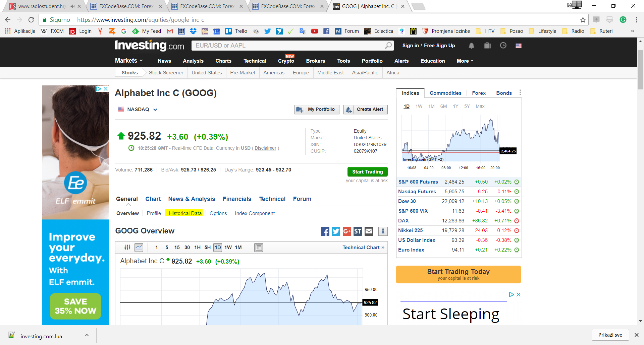Share overview on Twitter icon

pyautogui.click(x=336, y=231)
